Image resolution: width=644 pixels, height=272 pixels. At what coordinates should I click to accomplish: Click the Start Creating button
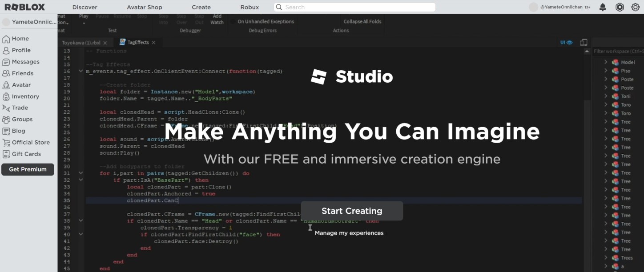tap(352, 211)
